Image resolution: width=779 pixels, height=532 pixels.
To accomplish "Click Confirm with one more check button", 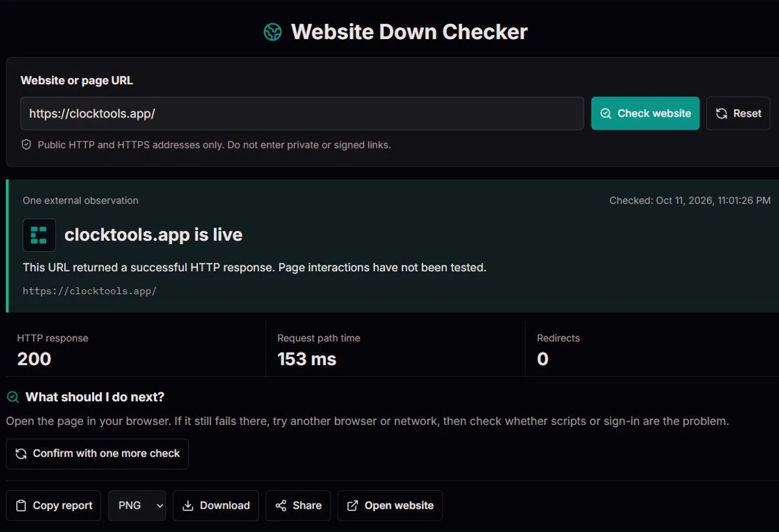I will pyautogui.click(x=97, y=453).
